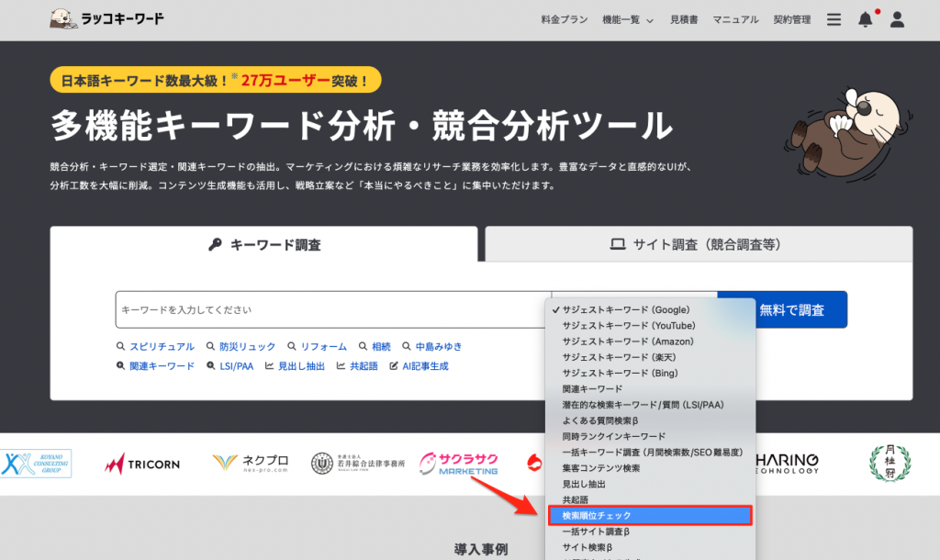Select 共起語 option in dropdown list

coord(575,499)
